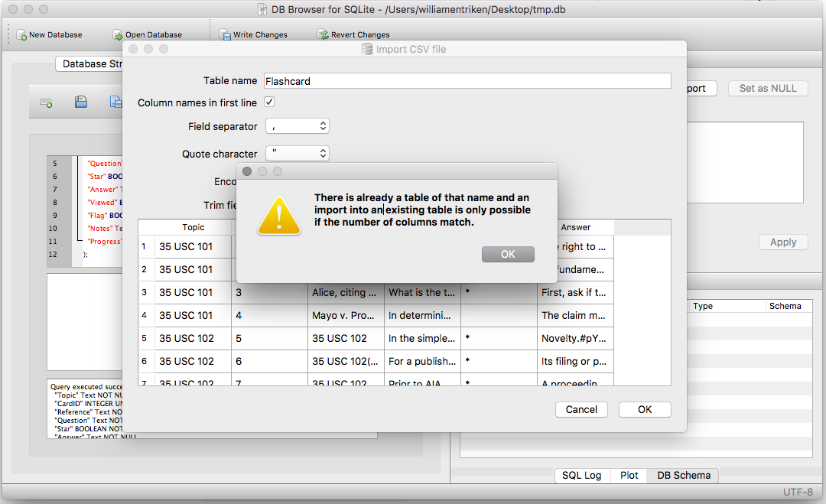Click the yellow warning triangle icon
This screenshot has height=504, width=826.
(x=279, y=216)
